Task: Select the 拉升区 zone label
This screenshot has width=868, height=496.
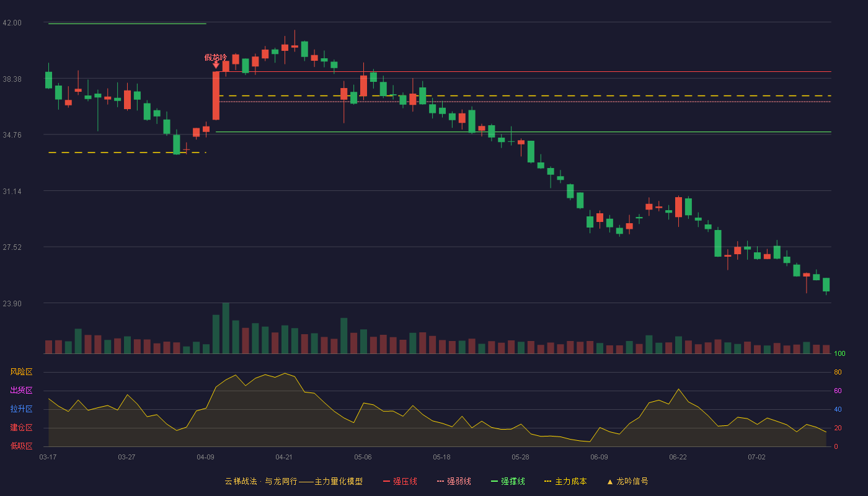Action: [21, 409]
